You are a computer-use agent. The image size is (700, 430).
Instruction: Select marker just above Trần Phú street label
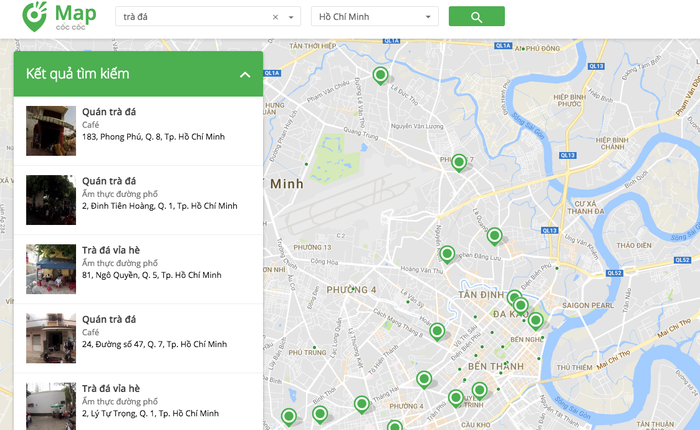click(456, 398)
